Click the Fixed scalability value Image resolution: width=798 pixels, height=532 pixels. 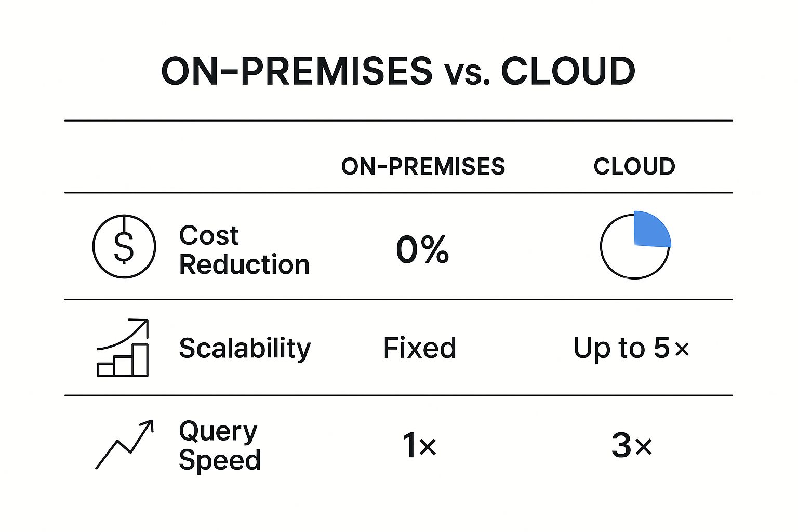click(x=420, y=348)
